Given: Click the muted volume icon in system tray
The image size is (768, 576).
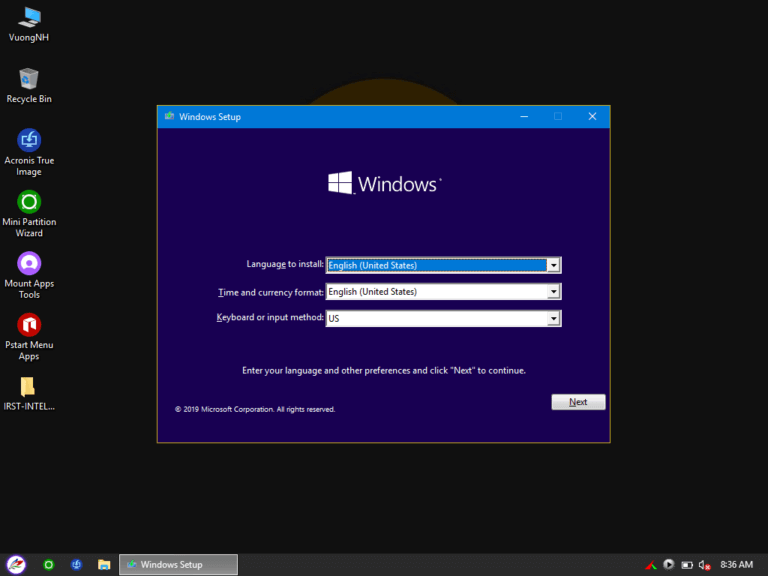Looking at the screenshot, I should click(x=705, y=565).
